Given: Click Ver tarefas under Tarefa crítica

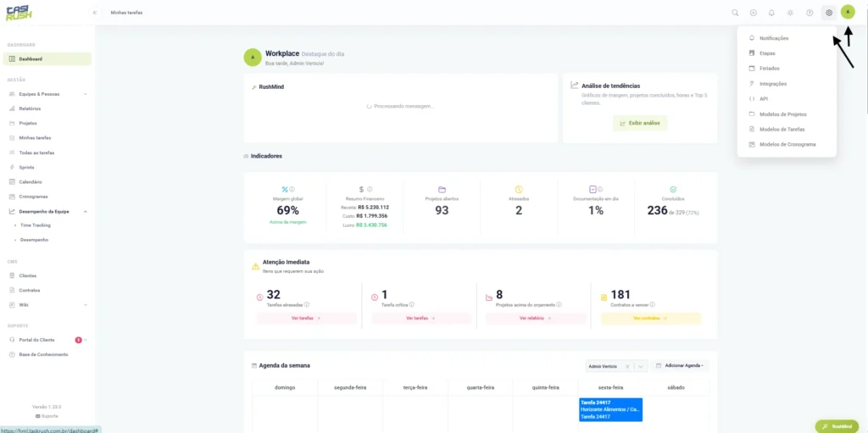Looking at the screenshot, I should pos(421,319).
